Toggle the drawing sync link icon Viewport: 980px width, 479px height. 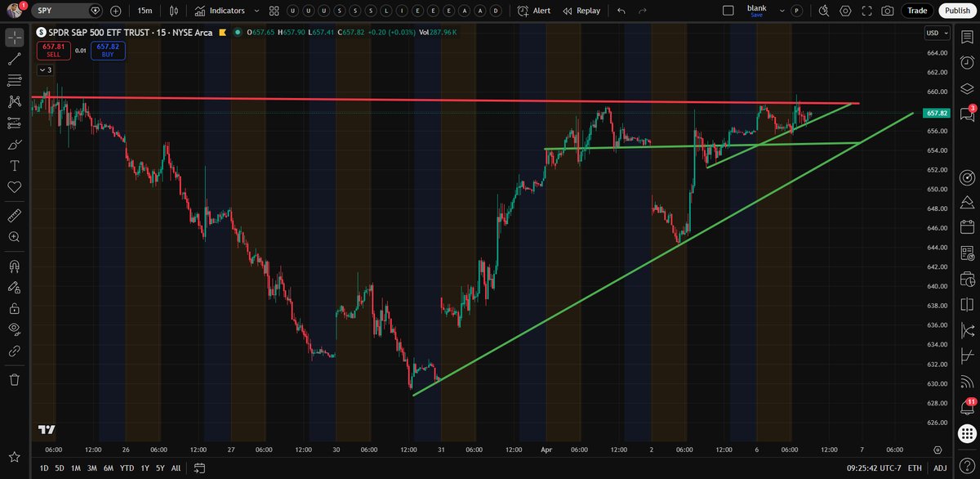coord(14,351)
